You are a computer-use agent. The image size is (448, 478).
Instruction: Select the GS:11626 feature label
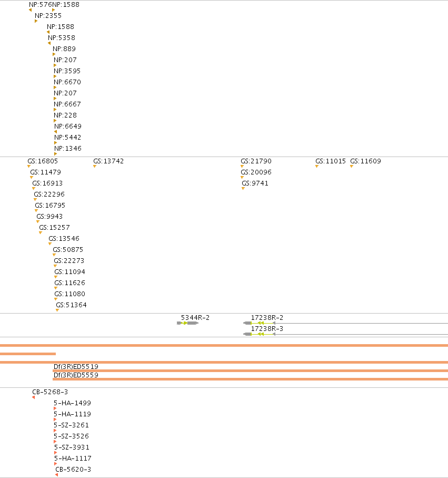click(x=69, y=283)
